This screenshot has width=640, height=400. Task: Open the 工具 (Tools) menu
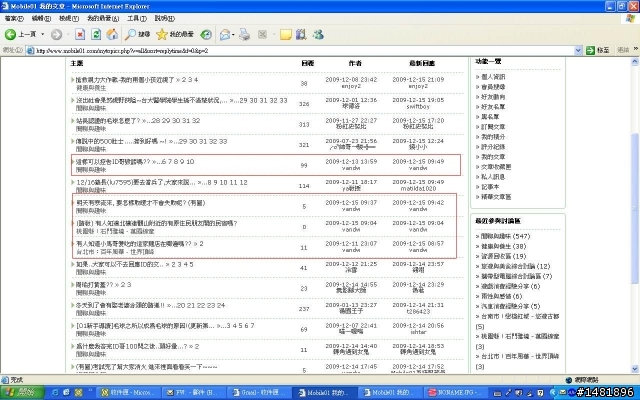134,18
